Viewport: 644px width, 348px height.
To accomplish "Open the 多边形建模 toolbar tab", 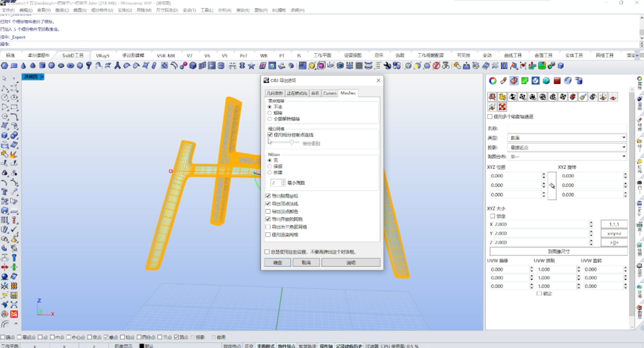I will (x=133, y=56).
